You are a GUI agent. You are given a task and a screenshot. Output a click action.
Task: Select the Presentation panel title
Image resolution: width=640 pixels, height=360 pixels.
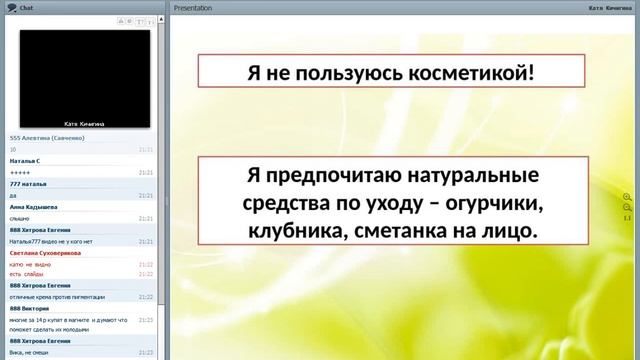click(193, 8)
